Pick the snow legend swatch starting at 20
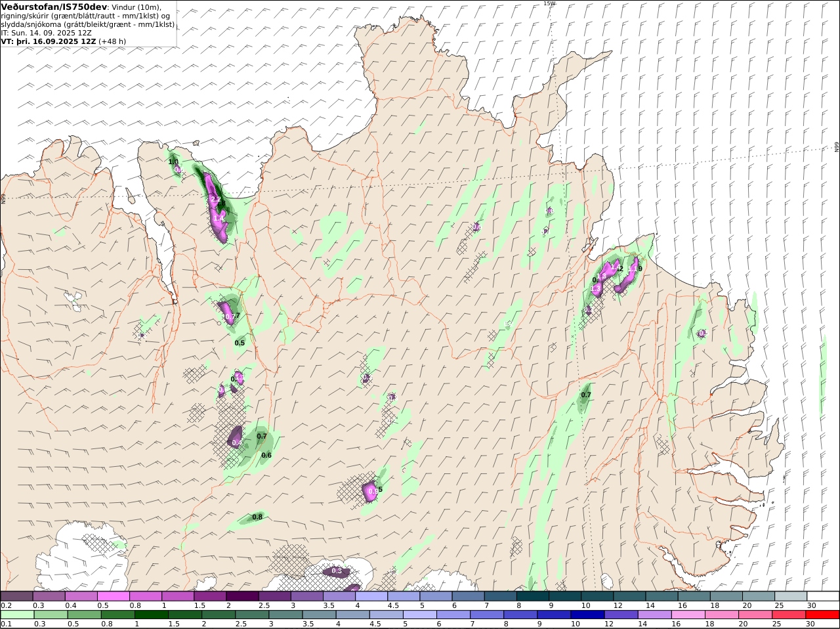This screenshot has height=629, width=840. [759, 596]
